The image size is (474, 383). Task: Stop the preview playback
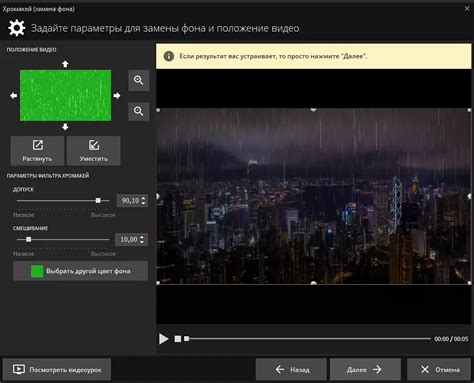(x=178, y=339)
